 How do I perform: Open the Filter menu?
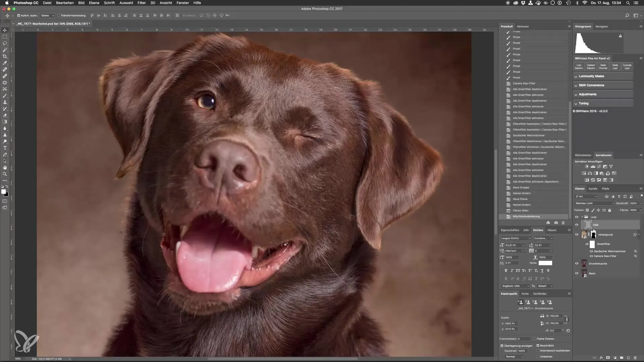142,3
